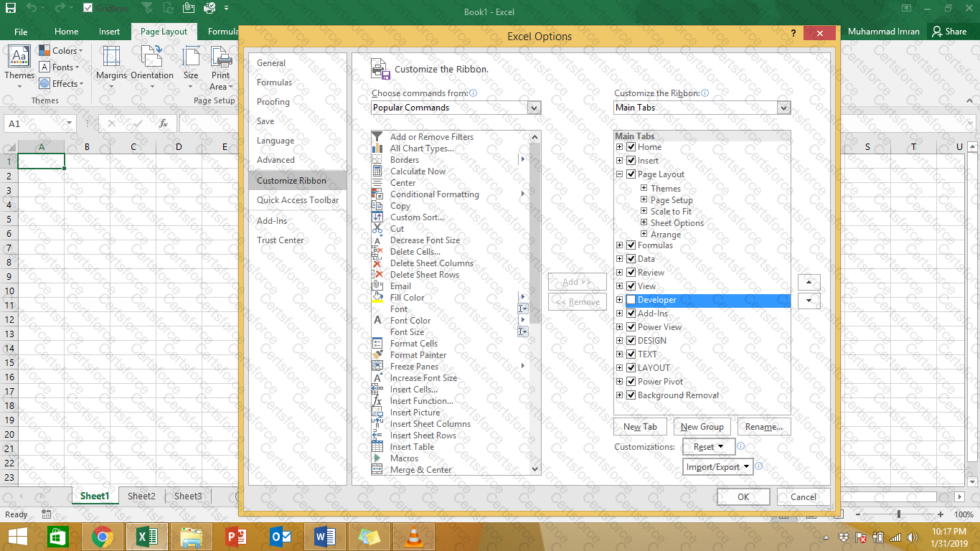Collapse the Page Layout tree node
Screen dimensions: 980x551
(x=620, y=174)
